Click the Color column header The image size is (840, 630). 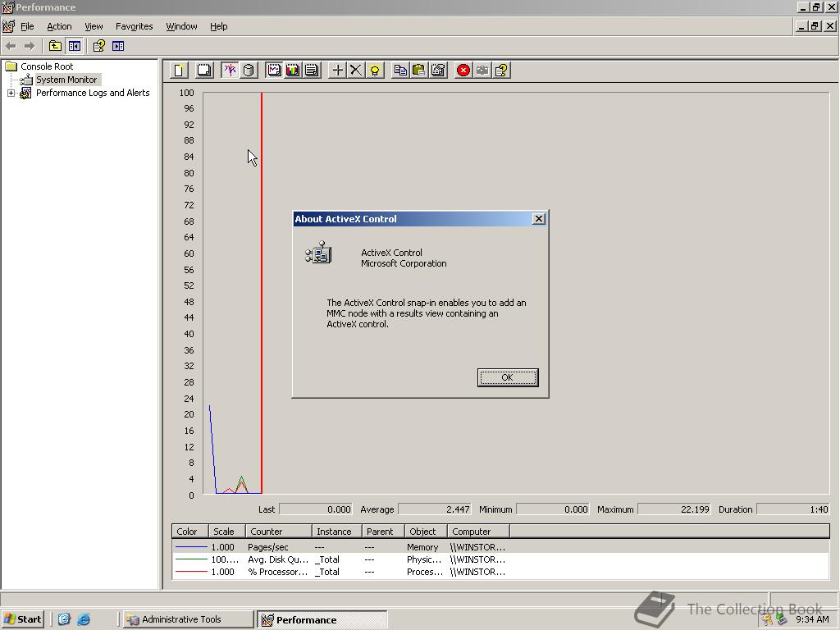[x=190, y=532]
